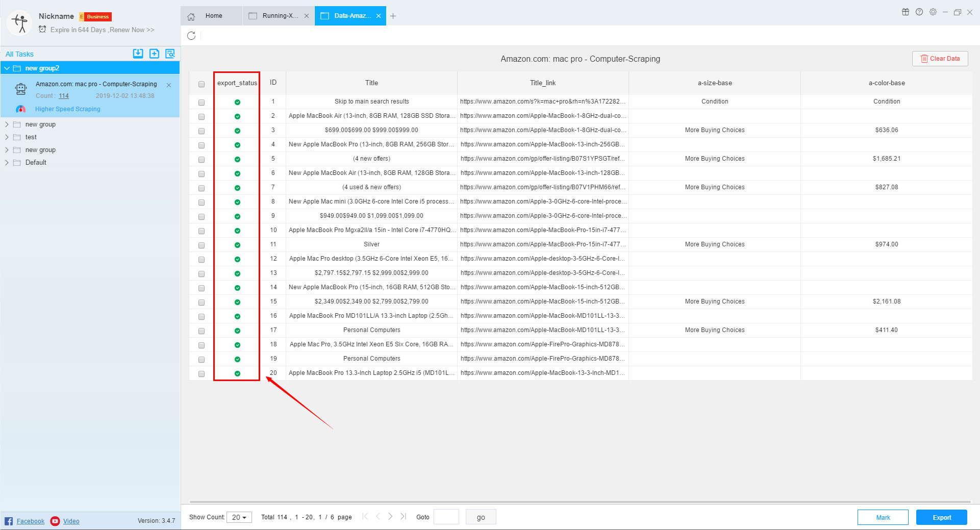Expand the Default folder
980x530 pixels.
click(7, 163)
